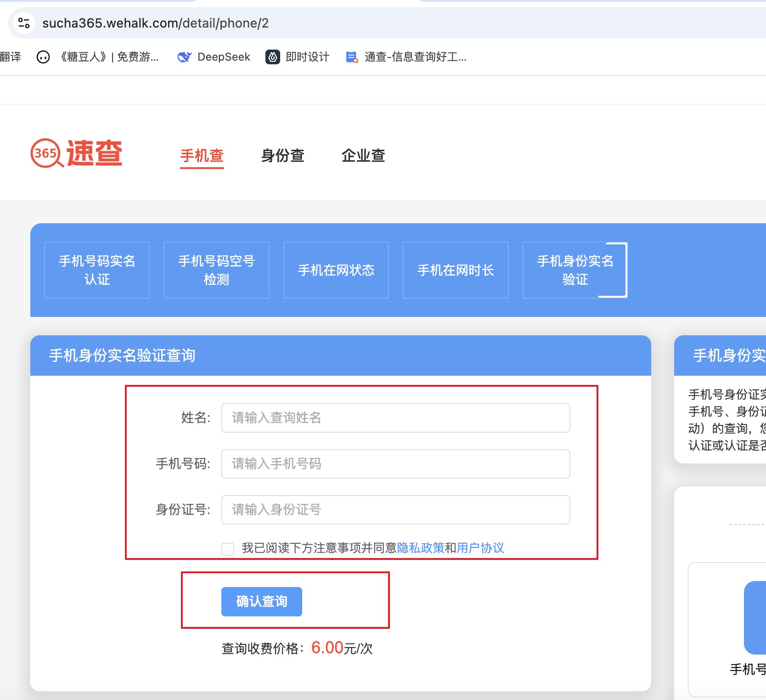The height and width of the screenshot is (700, 766).
Task: Focus the 姓名 input field
Action: coord(395,418)
